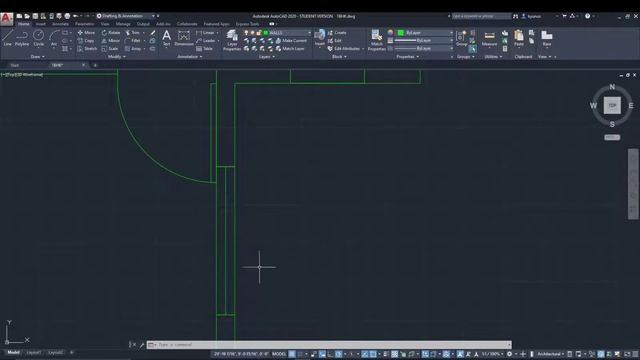640x360 pixels.
Task: Choose the Mirror command
Action: (111, 40)
